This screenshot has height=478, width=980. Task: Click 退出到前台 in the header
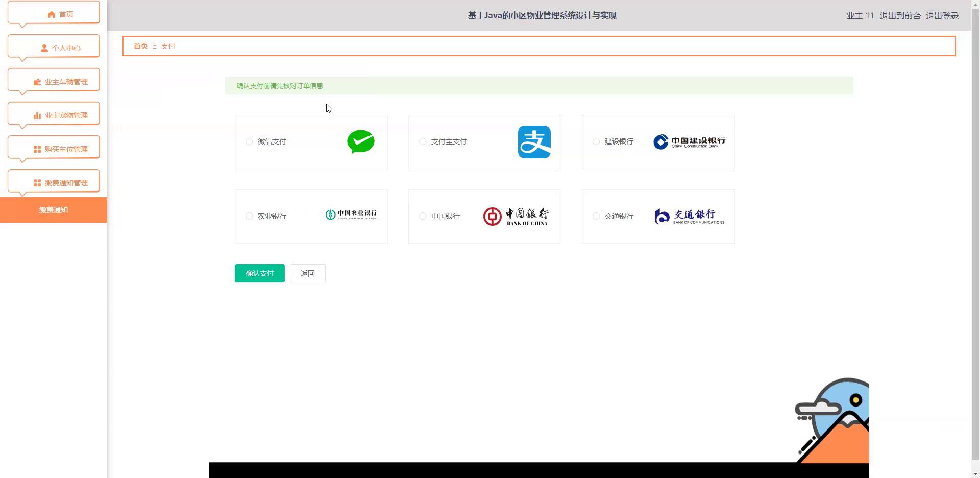(x=900, y=16)
